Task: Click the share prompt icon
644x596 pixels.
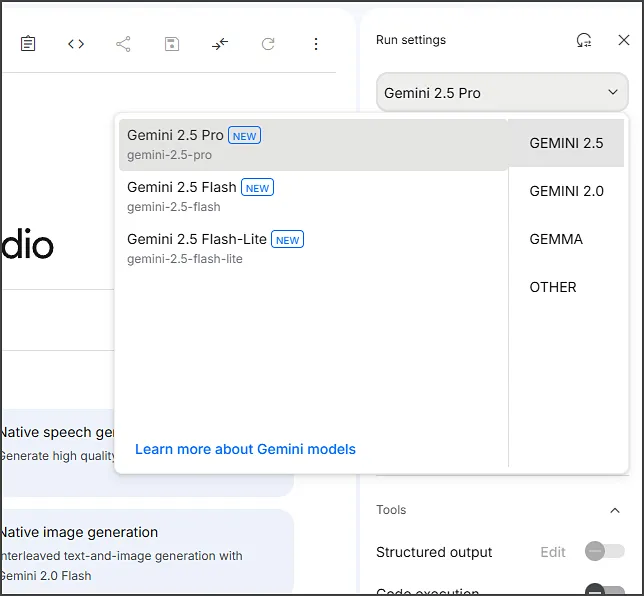Action: [123, 44]
